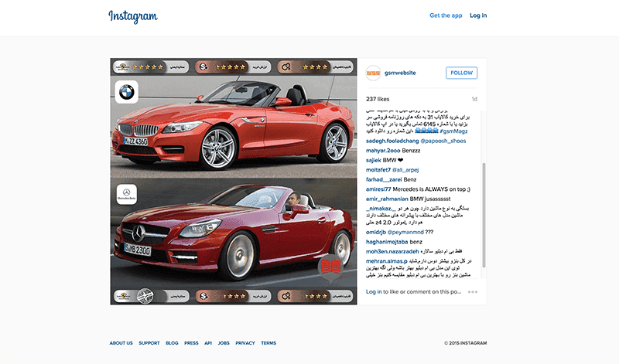Open the Get the app link
Screen dimensions: 619x364
446,15
